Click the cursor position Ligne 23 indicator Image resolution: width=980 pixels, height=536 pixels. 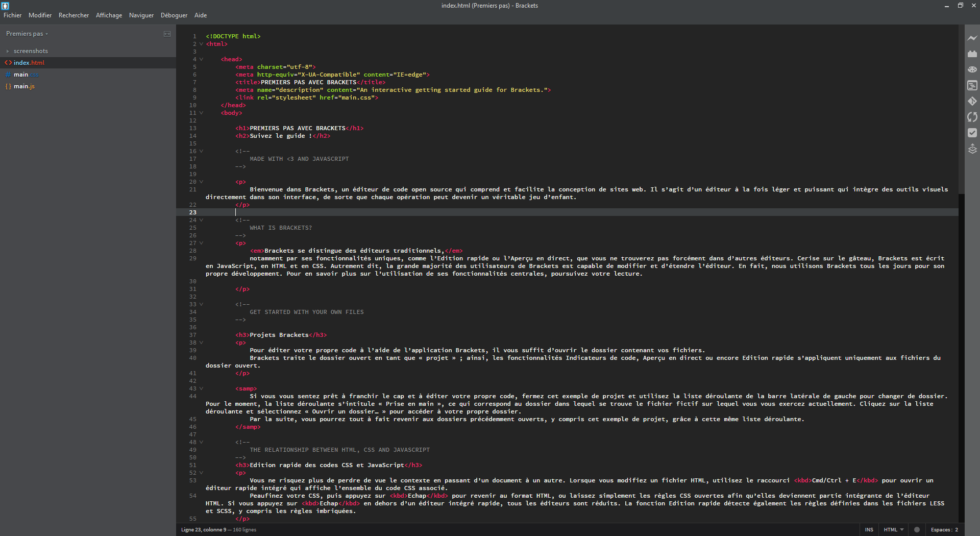click(204, 529)
